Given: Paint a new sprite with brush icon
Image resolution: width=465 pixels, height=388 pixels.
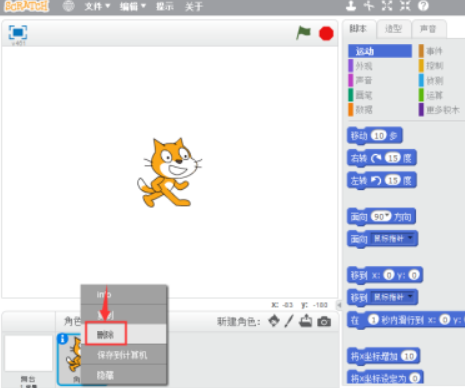Looking at the screenshot, I should pos(289,321).
